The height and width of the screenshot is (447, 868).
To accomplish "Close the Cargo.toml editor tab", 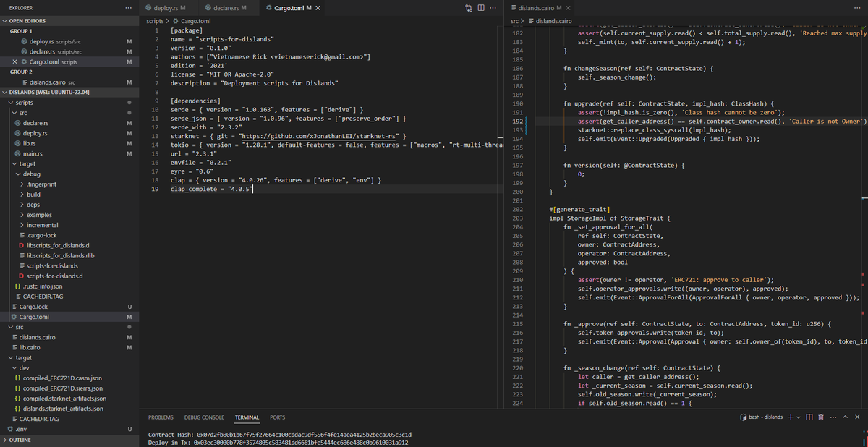I will [x=318, y=7].
